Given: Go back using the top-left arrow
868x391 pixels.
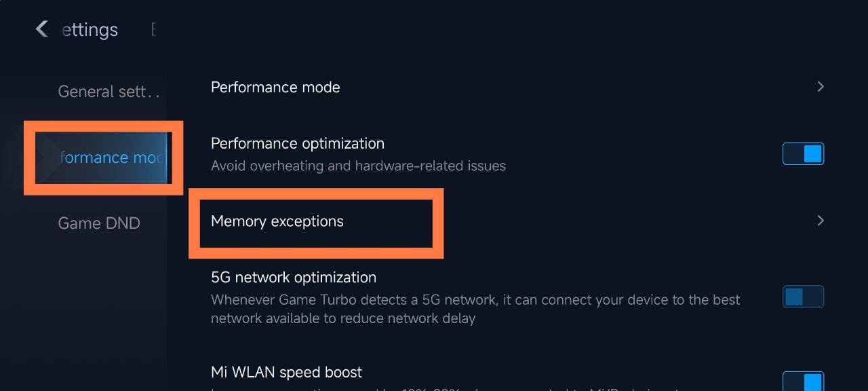Looking at the screenshot, I should pyautogui.click(x=42, y=29).
